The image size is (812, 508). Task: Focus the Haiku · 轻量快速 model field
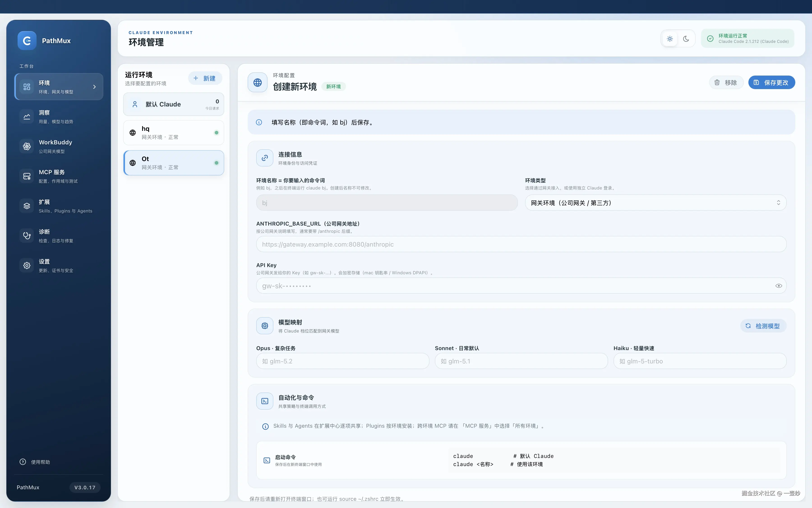pos(700,361)
